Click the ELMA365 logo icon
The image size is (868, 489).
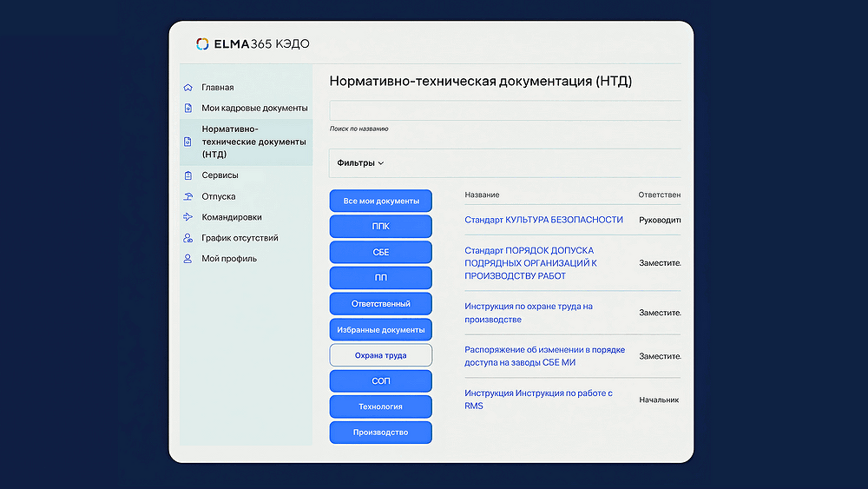tap(202, 43)
